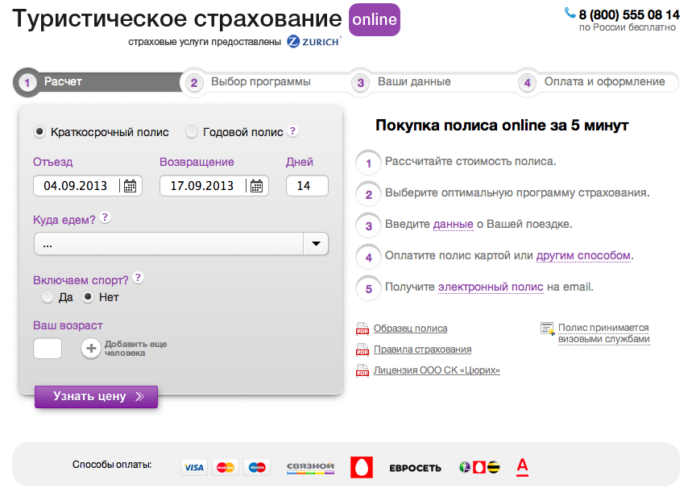Open the return date calendar icon
The height and width of the screenshot is (496, 696).
pos(257,186)
